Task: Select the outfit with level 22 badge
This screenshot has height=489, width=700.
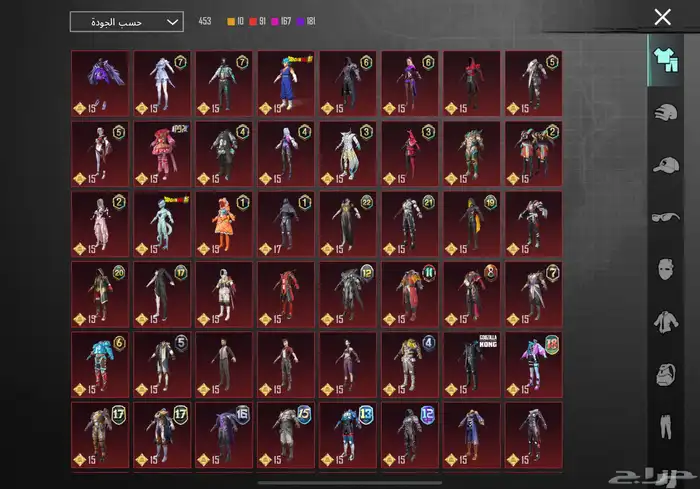Action: (x=347, y=224)
